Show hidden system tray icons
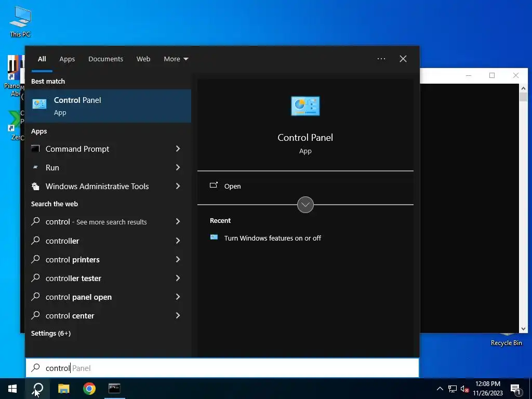 pyautogui.click(x=440, y=389)
